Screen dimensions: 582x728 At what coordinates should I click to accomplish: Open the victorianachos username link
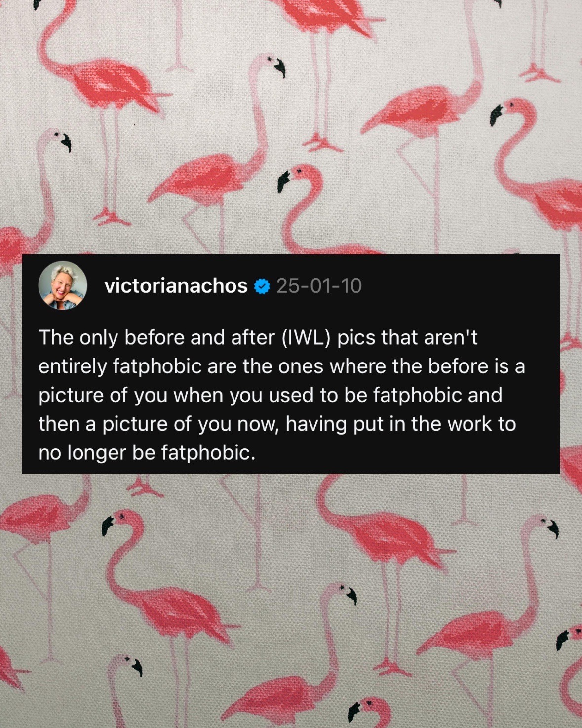[176, 286]
